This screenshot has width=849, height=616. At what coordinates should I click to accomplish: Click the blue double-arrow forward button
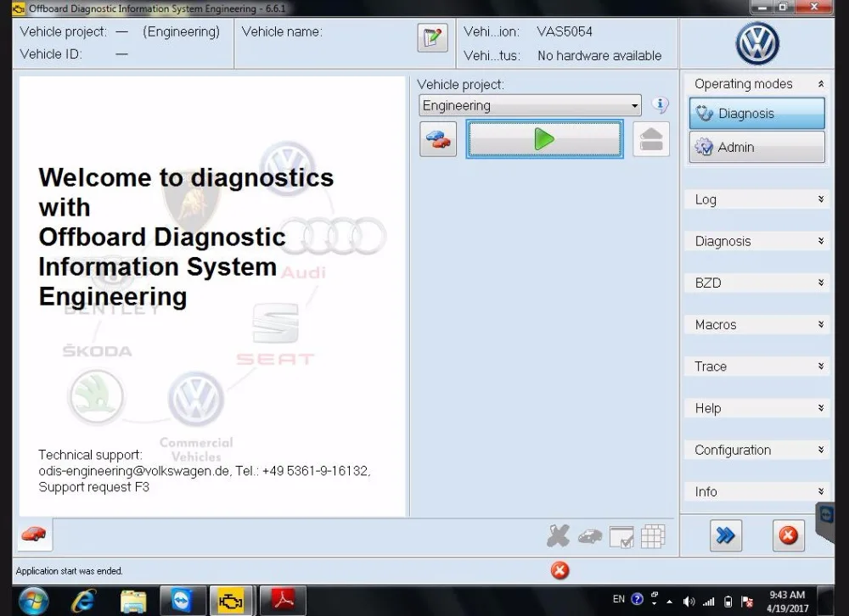726,535
